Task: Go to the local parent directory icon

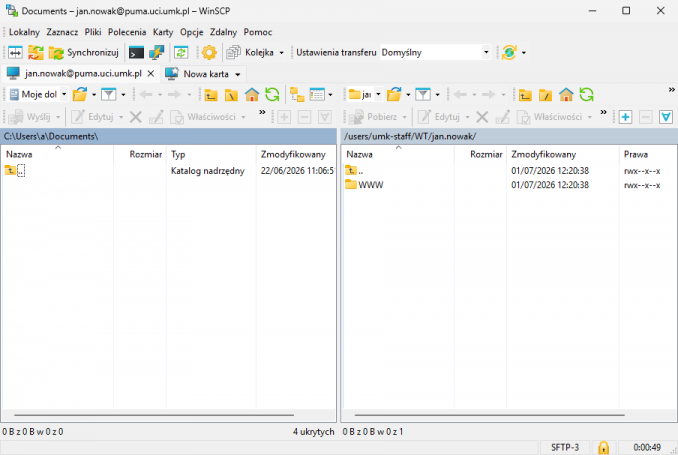Action: (x=211, y=94)
